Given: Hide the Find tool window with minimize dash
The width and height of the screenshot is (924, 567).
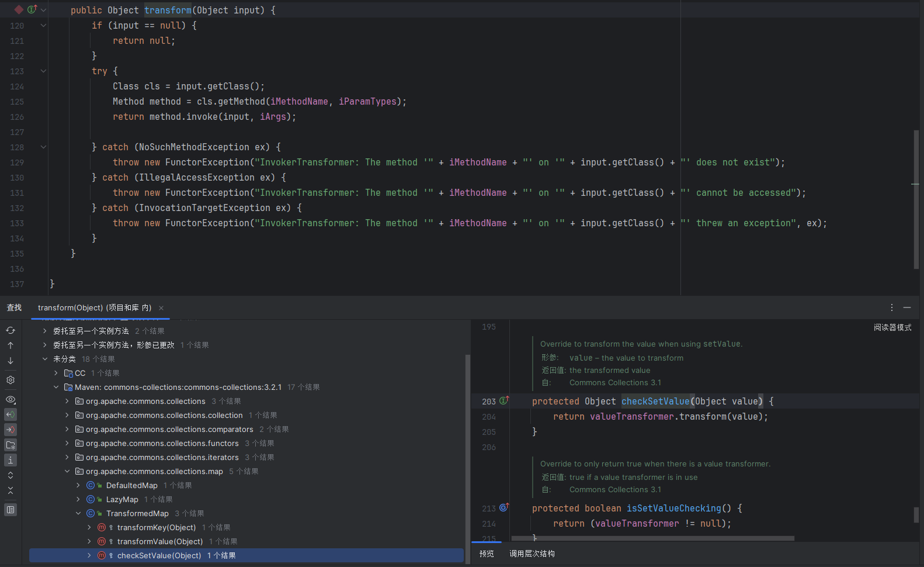Looking at the screenshot, I should [907, 307].
